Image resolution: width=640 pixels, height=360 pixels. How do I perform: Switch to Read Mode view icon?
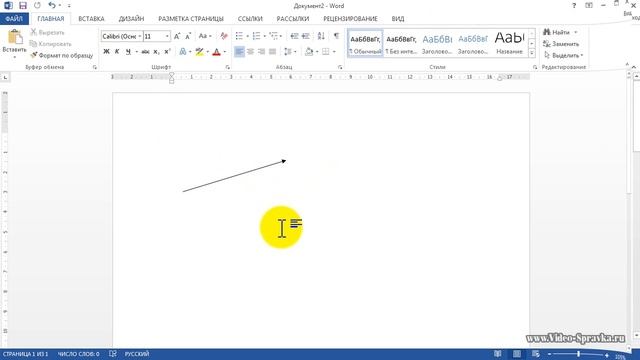coord(498,354)
